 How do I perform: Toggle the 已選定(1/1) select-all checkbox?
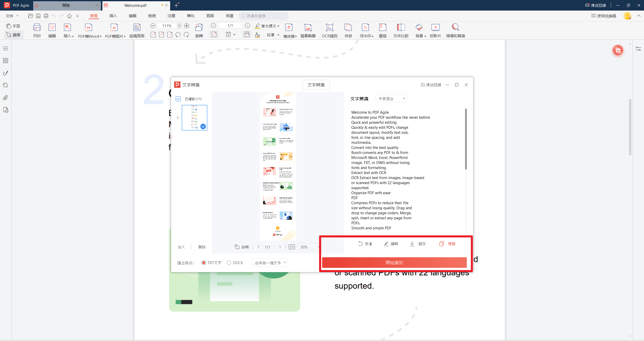click(x=178, y=99)
